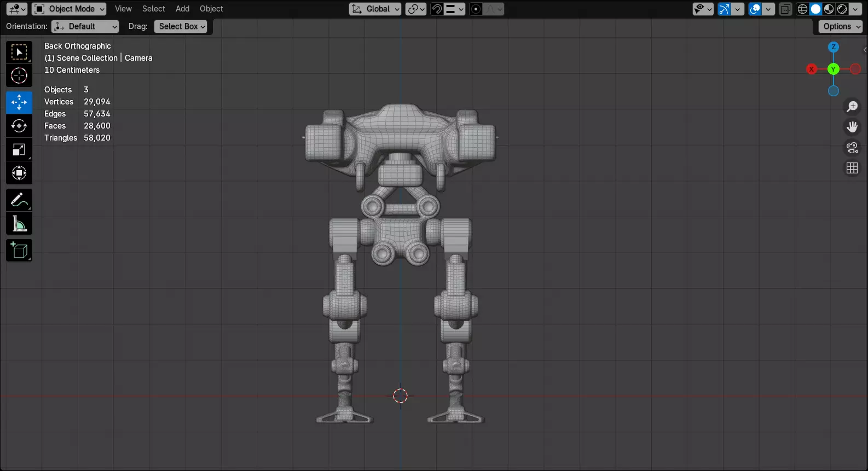Open the snapping options dropdown

point(454,9)
